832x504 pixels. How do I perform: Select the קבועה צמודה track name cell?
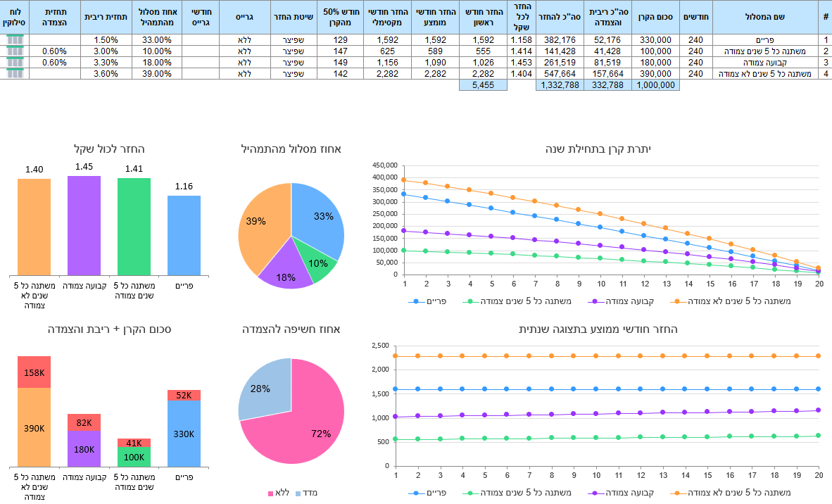coord(765,62)
